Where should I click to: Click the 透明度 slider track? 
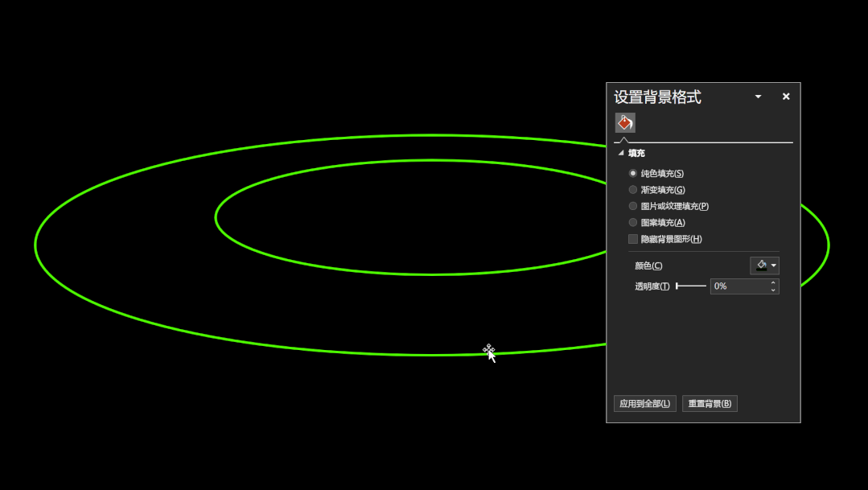[x=692, y=286]
